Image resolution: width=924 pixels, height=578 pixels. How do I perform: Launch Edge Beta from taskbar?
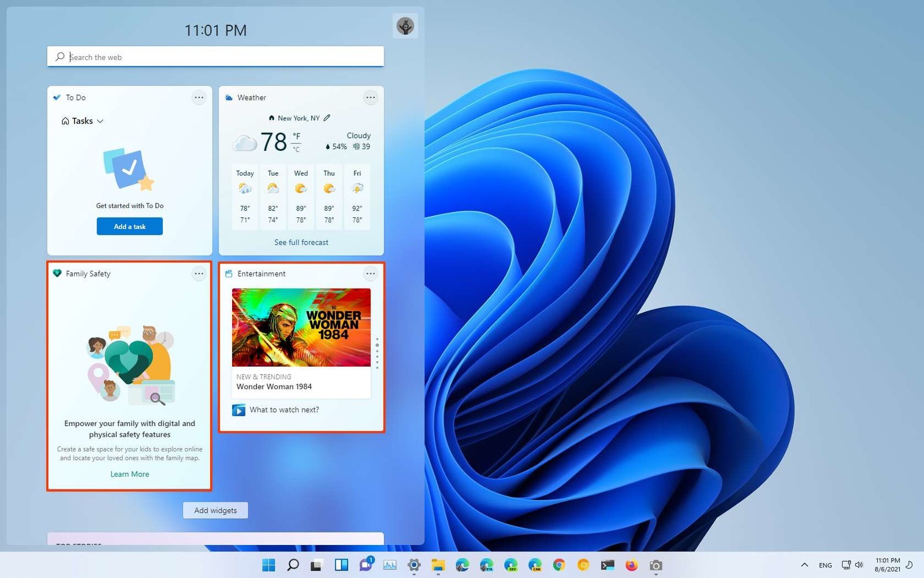pyautogui.click(x=487, y=565)
